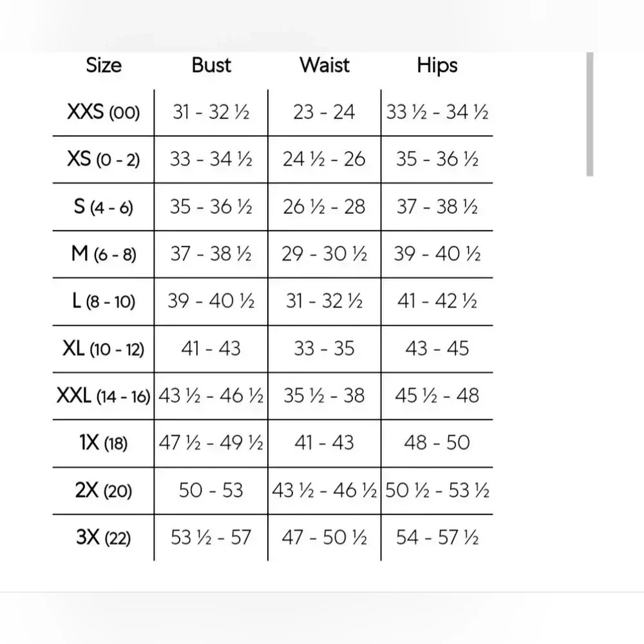
Task: Select the L (8 - 10) size label
Action: 104,301
